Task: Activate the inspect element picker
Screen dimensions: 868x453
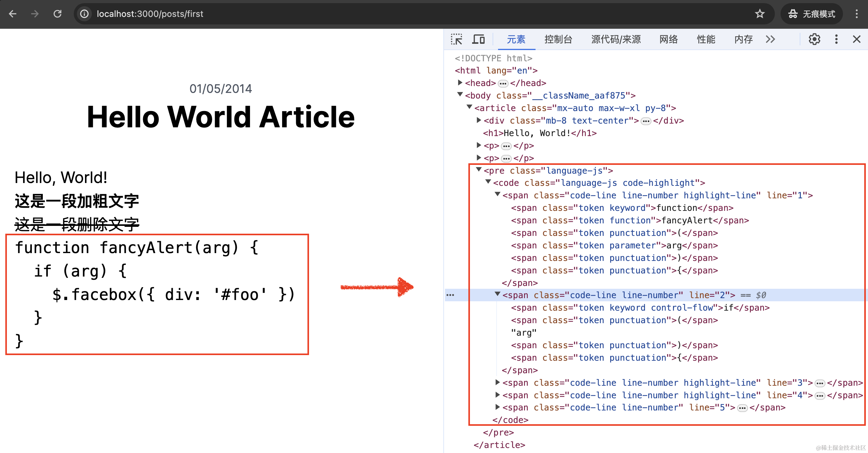Action: (456, 39)
